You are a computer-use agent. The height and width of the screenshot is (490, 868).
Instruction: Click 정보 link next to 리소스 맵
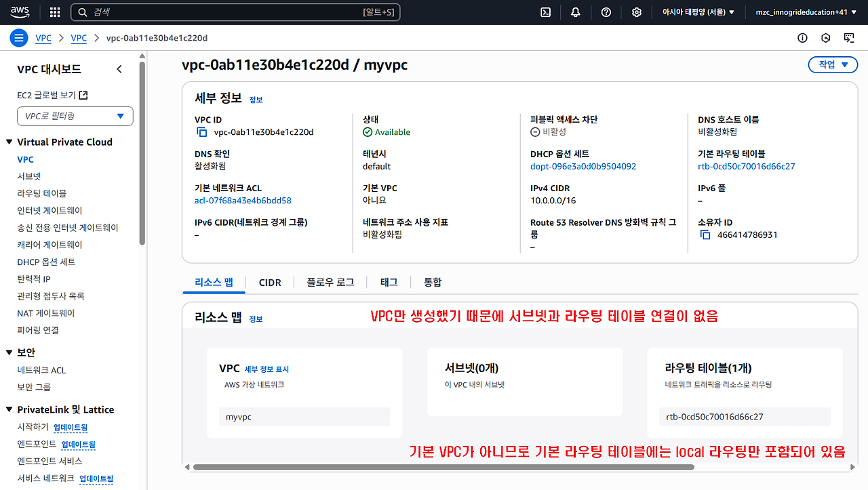tap(256, 319)
